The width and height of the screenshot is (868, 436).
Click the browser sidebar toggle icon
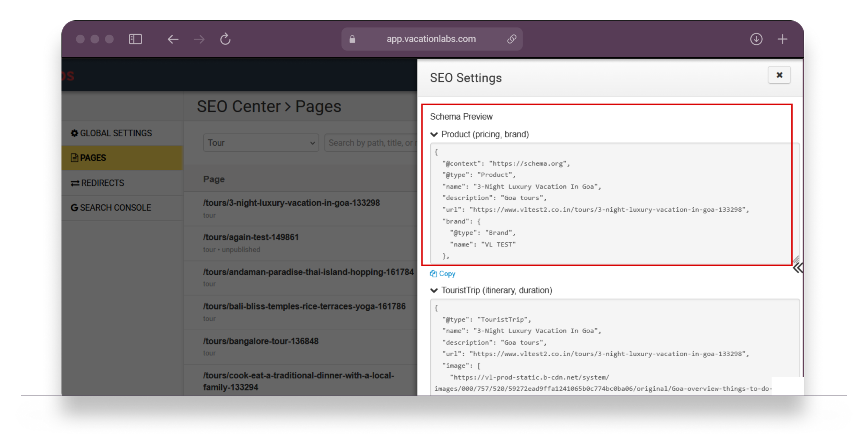pos(135,39)
